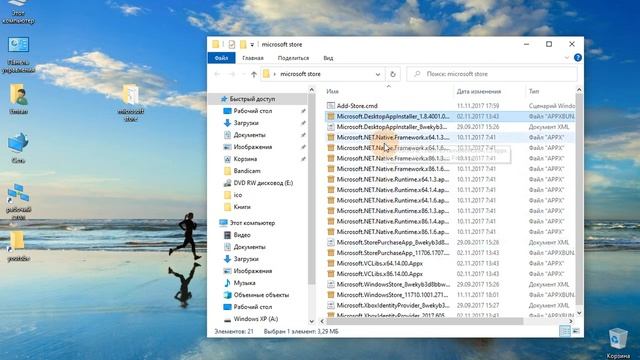The height and width of the screenshot is (360, 640).
Task: Open quick access toolbar customize dropdown
Action: [x=252, y=44]
